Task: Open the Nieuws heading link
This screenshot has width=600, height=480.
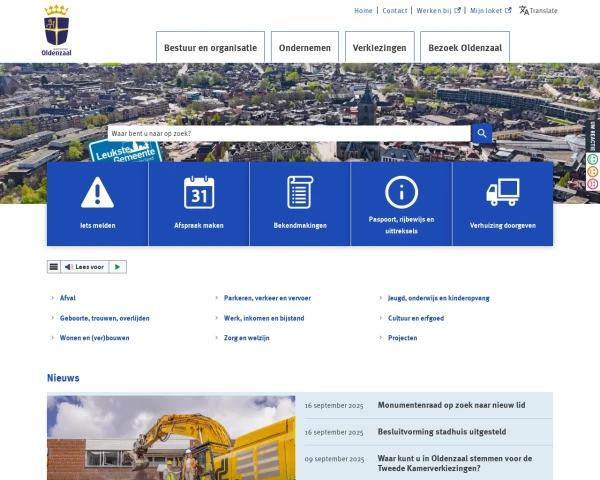Action: point(63,378)
